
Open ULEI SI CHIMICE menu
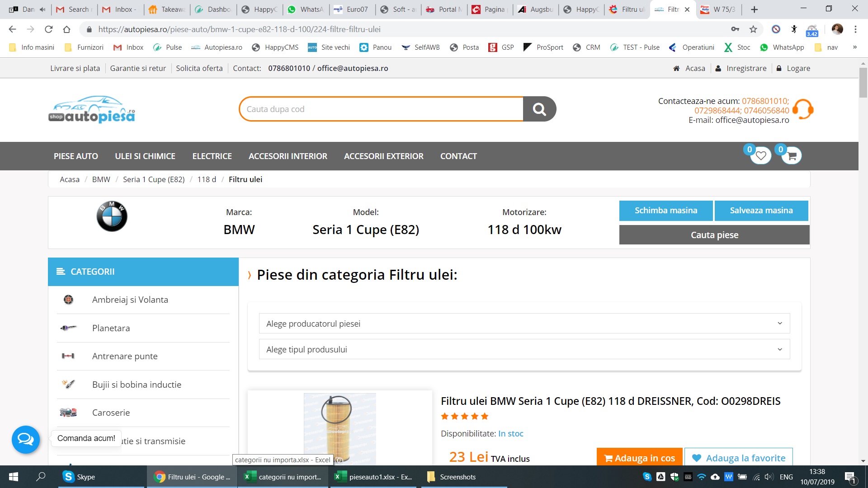point(145,156)
